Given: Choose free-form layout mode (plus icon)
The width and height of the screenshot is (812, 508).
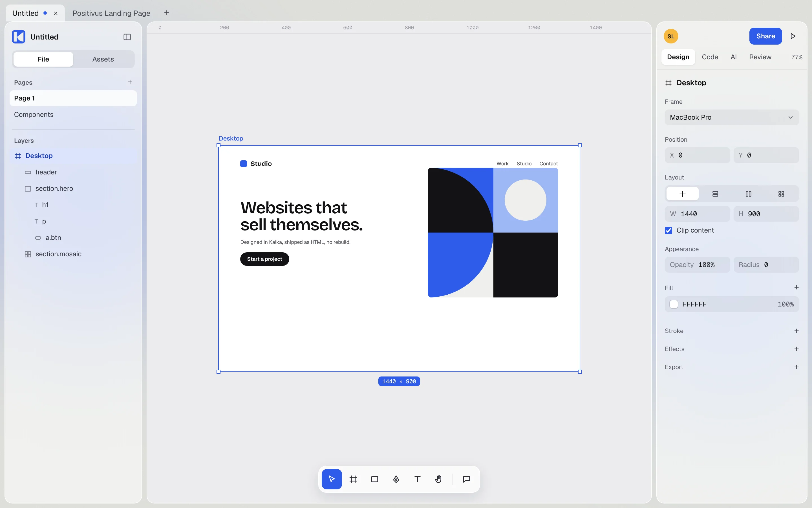Looking at the screenshot, I should click(x=682, y=194).
